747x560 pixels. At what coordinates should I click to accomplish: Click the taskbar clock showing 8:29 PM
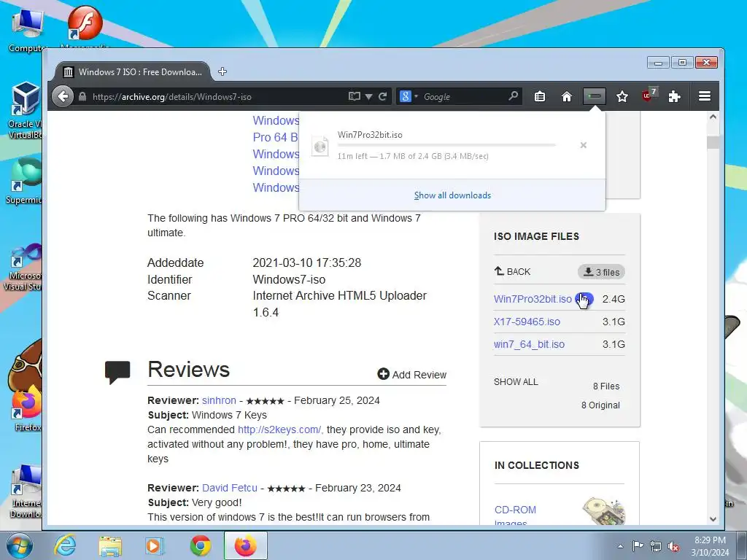[x=710, y=546]
